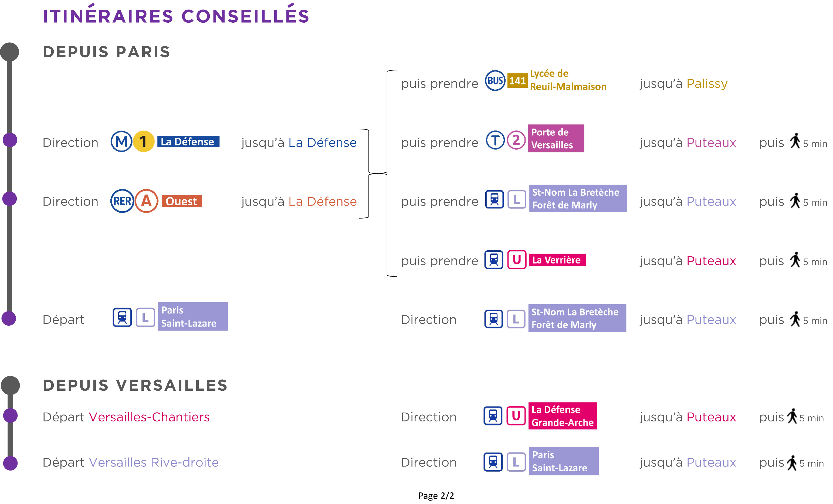Click the Palissy destination text
This screenshot has height=504, width=833.
(x=707, y=83)
